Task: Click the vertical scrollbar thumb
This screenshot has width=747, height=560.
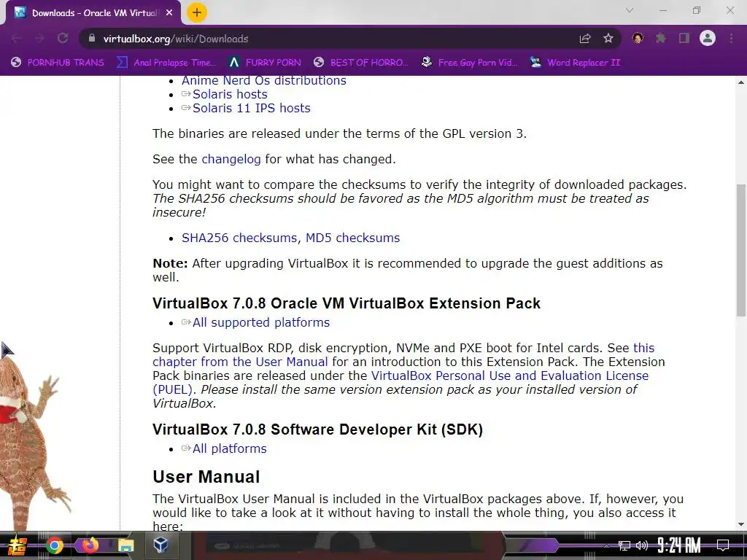Action: click(741, 250)
